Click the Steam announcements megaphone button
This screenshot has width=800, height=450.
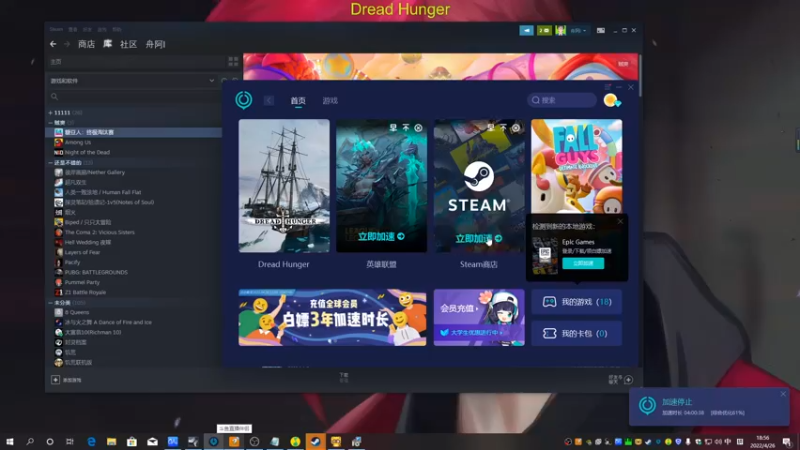tap(527, 31)
